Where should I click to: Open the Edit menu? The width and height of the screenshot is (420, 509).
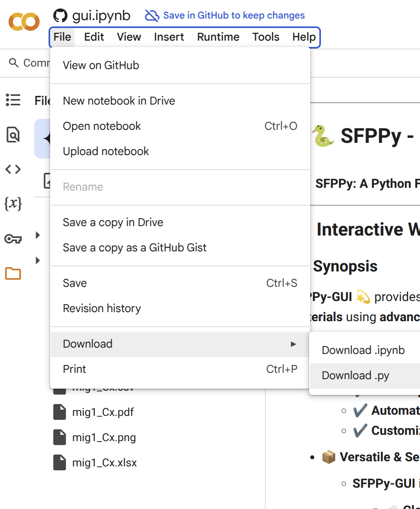94,37
